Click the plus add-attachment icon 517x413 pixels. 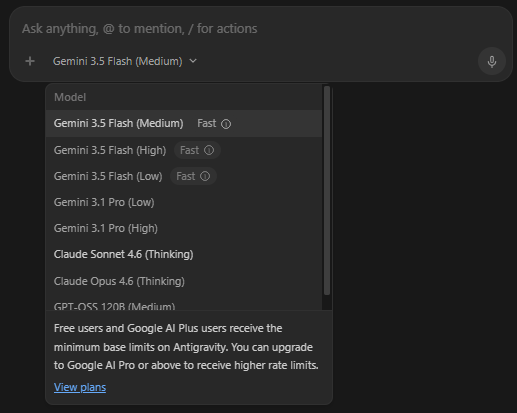pos(30,61)
